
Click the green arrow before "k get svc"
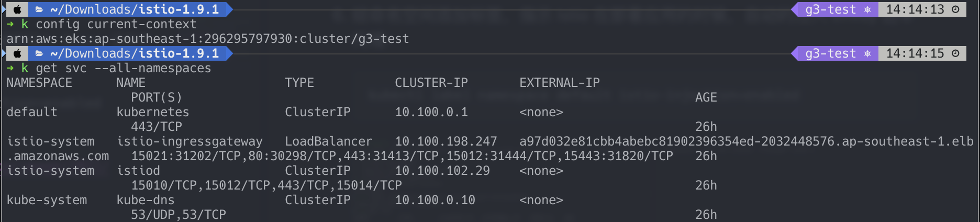[10, 68]
